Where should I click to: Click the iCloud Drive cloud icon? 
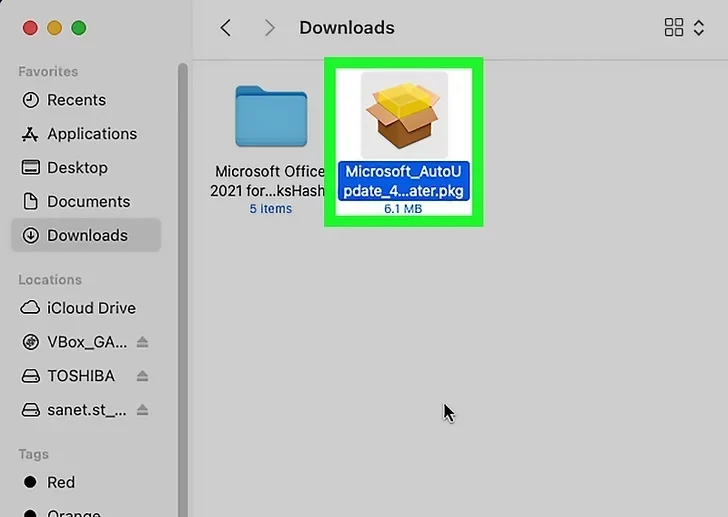coord(30,308)
